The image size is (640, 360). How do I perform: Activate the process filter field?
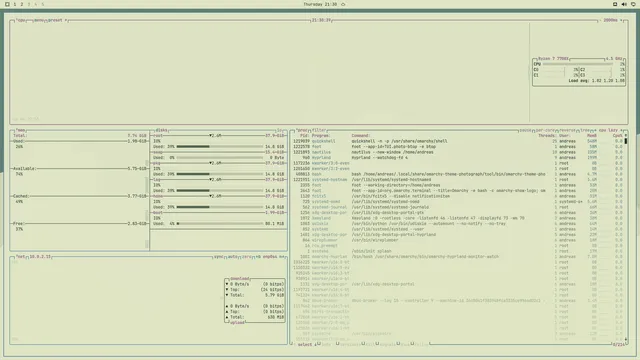(x=319, y=130)
